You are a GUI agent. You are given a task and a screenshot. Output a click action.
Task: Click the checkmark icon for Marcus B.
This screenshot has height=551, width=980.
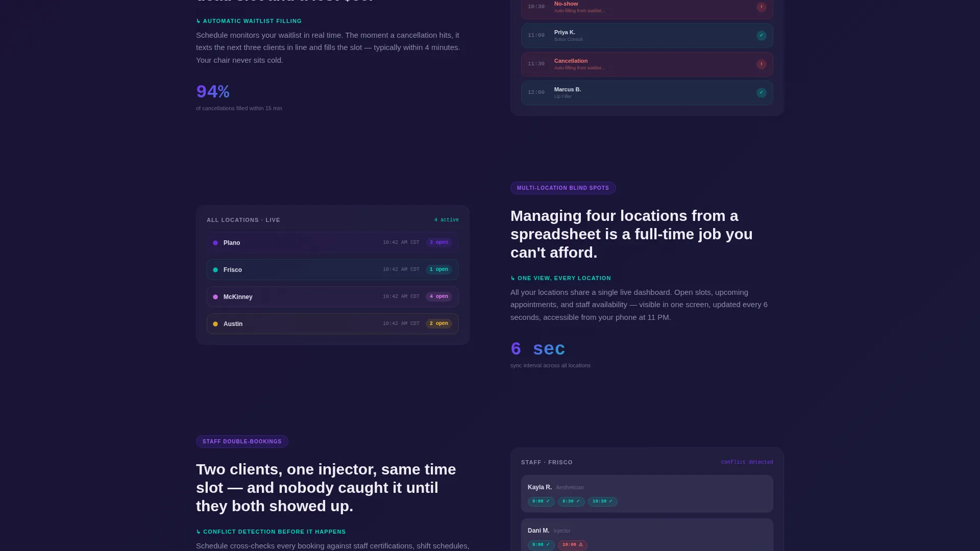click(x=761, y=93)
